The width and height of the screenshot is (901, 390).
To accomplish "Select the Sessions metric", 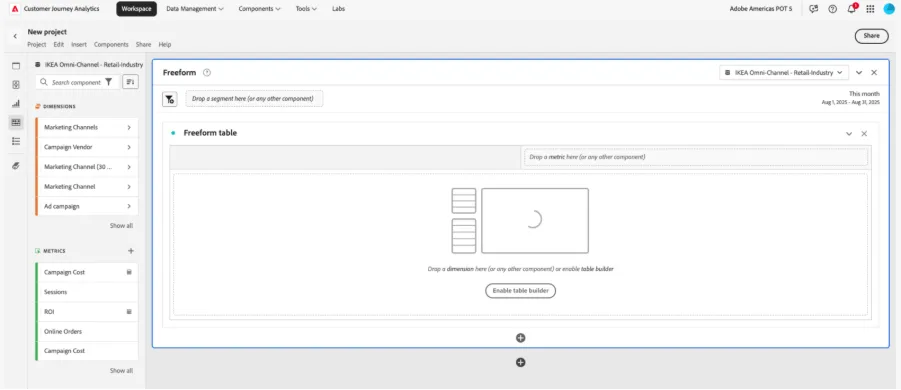I will [x=87, y=292].
